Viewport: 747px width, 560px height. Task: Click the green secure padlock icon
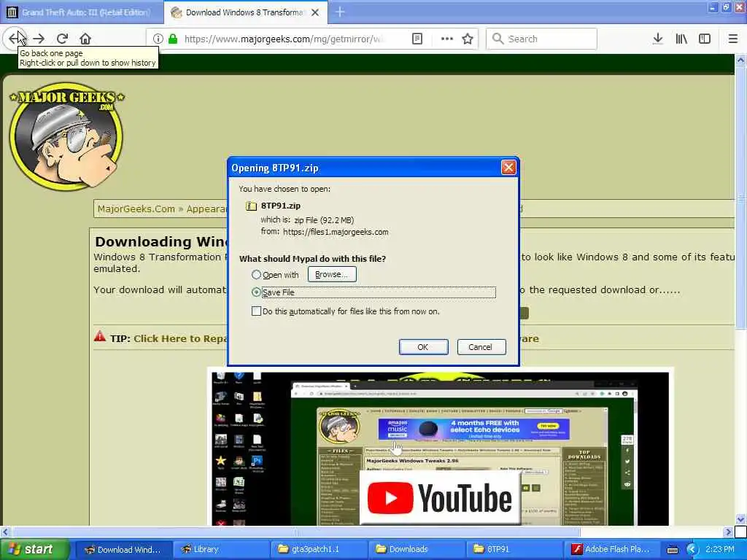point(173,39)
